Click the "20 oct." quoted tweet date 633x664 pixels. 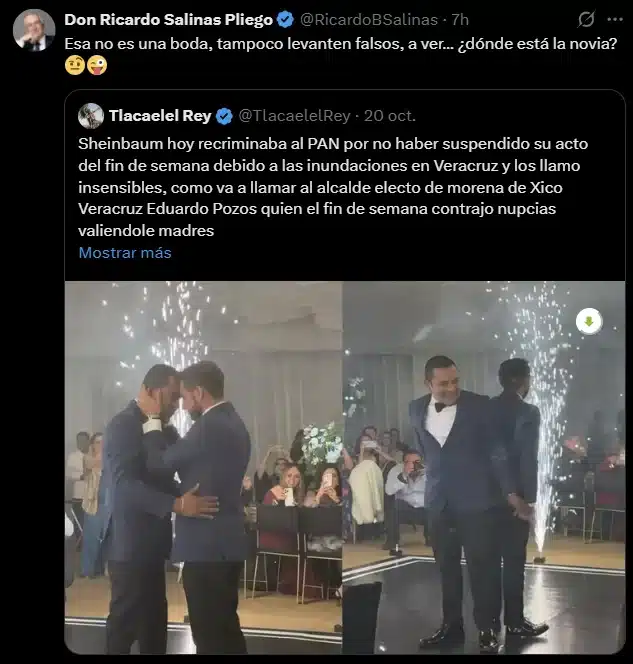(x=389, y=115)
